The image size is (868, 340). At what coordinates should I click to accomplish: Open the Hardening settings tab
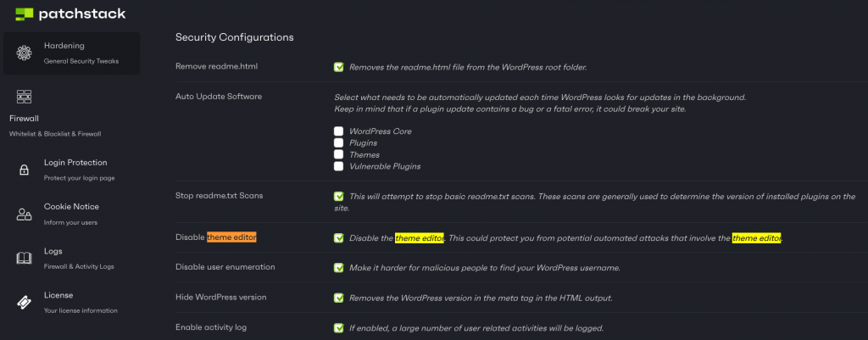click(71, 53)
